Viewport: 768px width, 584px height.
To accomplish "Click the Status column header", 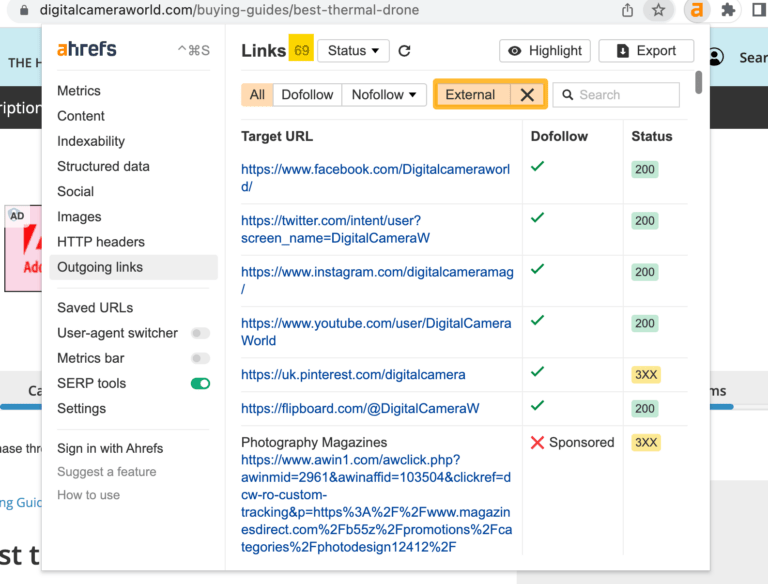I will (651, 136).
